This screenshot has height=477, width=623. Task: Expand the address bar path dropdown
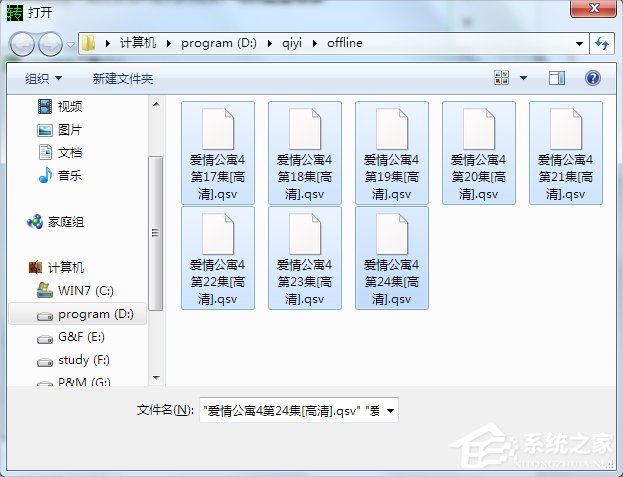[x=580, y=44]
